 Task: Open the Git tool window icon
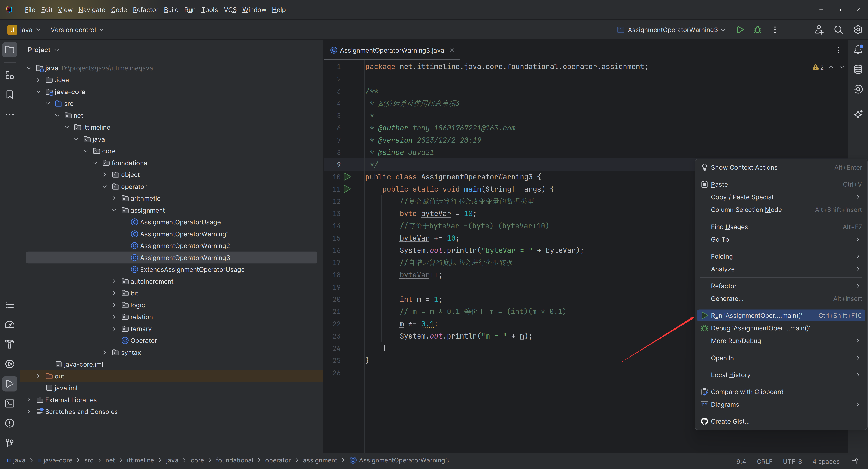point(10,443)
